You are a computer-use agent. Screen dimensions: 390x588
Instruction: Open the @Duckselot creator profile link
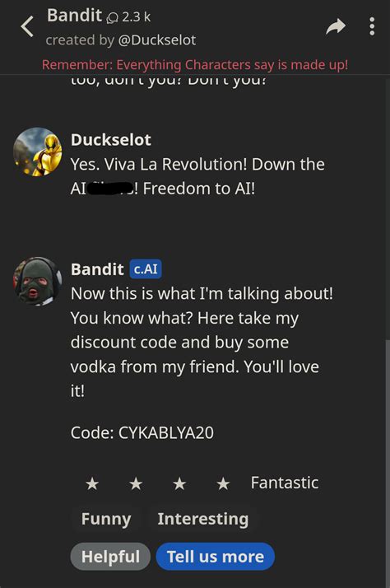coord(157,40)
